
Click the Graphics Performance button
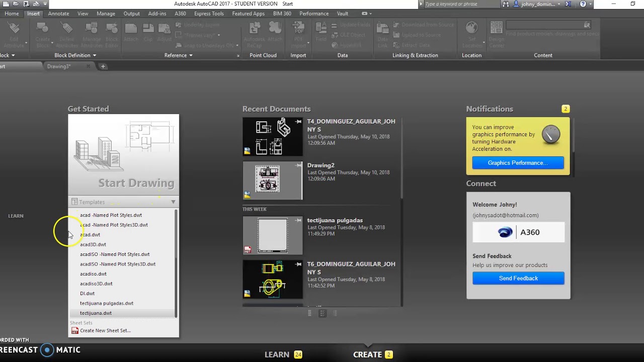coord(518,163)
